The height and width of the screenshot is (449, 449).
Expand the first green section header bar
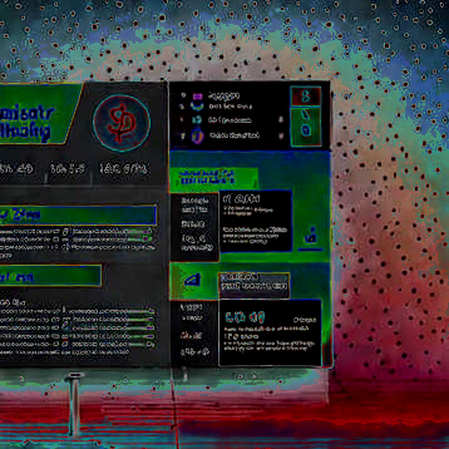(x=78, y=215)
